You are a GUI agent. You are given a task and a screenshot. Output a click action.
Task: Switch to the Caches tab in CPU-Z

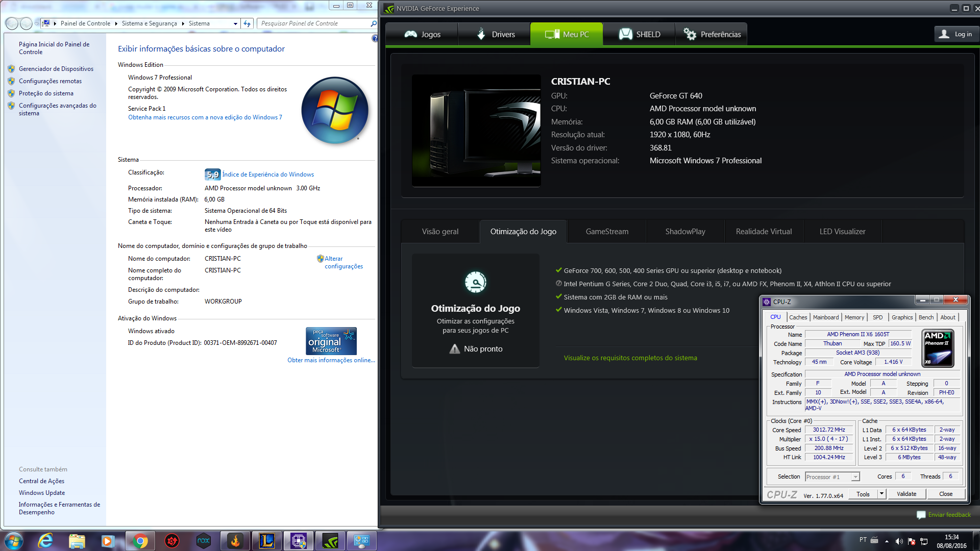coord(798,317)
